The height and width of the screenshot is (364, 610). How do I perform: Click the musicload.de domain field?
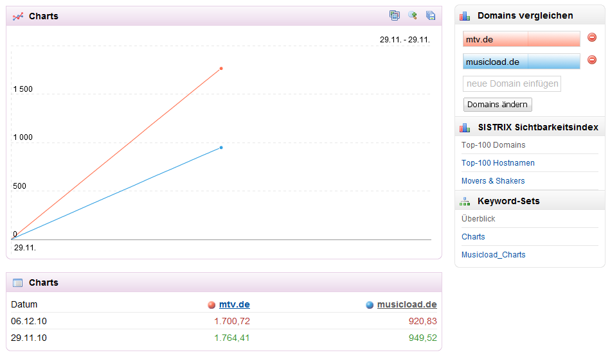point(521,62)
